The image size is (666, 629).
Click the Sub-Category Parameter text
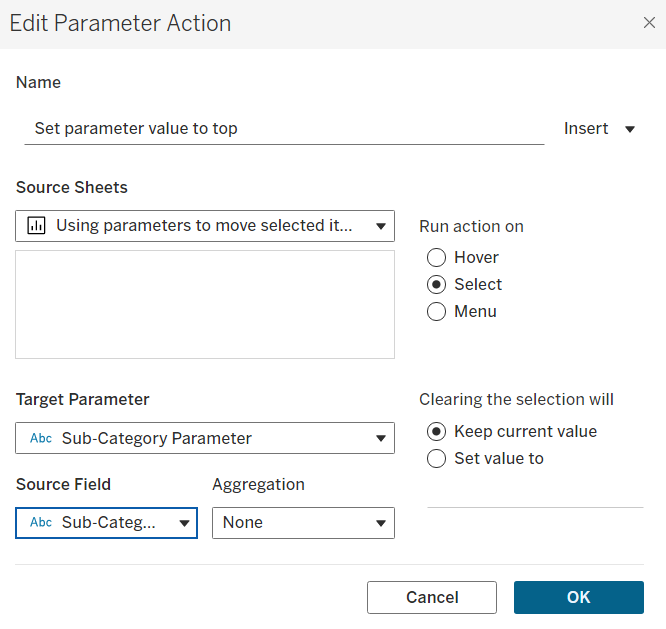pos(157,438)
